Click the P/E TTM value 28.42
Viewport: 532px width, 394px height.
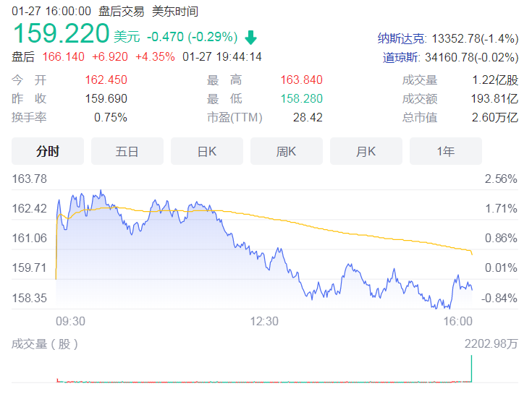[x=308, y=118]
